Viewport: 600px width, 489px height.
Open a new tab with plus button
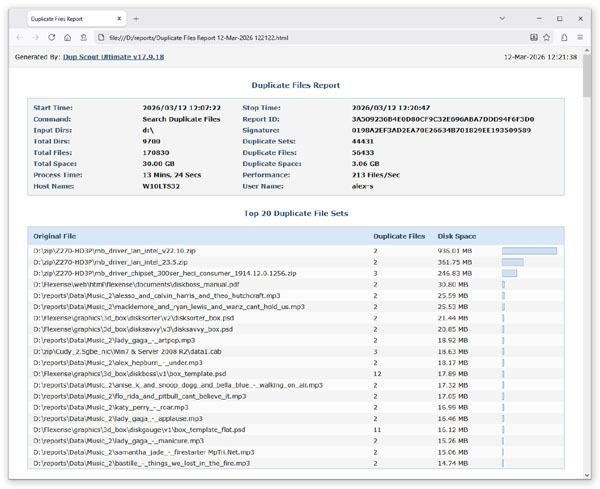tap(136, 19)
